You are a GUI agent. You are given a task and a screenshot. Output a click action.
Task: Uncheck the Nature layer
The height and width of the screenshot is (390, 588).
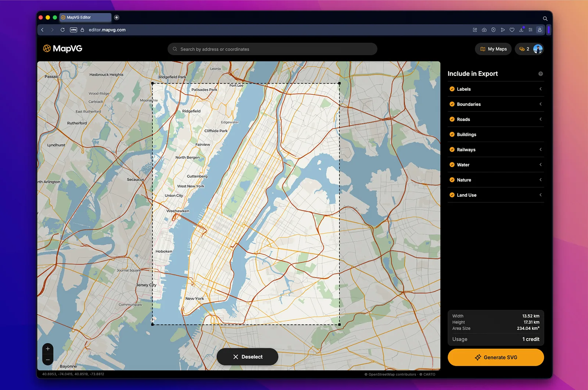click(452, 180)
